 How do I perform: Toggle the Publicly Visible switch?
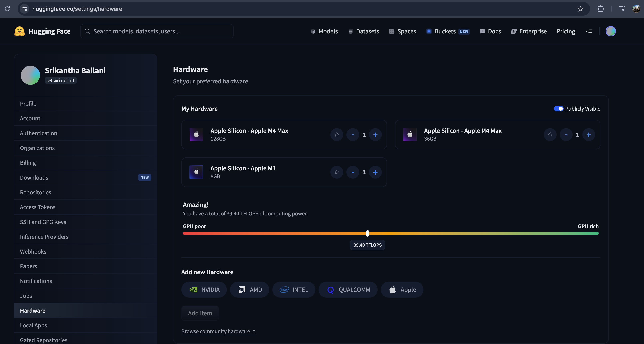click(558, 109)
